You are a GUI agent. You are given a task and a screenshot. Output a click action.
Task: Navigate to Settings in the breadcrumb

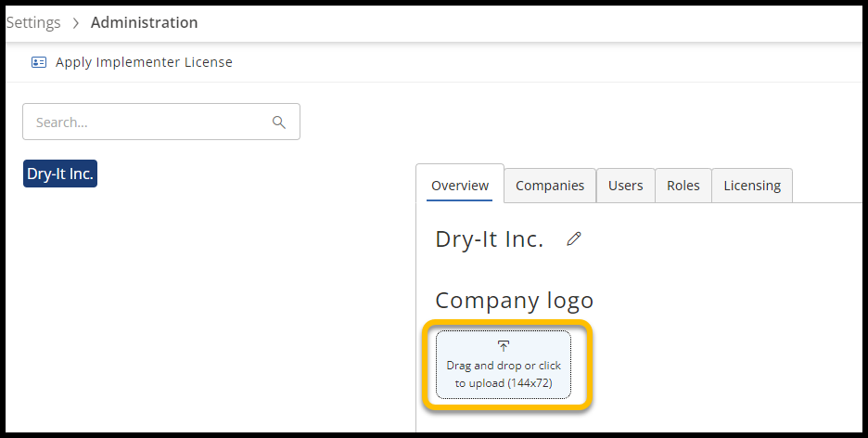point(33,22)
